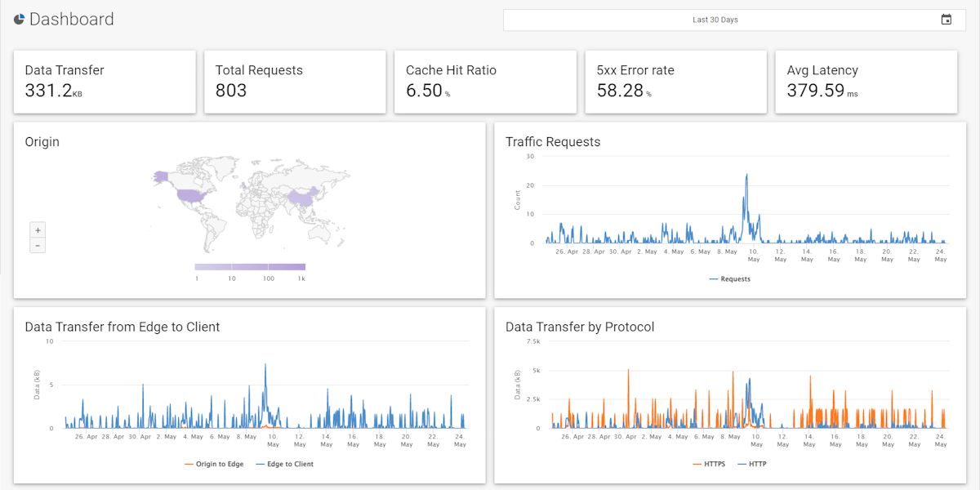The image size is (980, 490).
Task: Click the Cache Hit Ratio card
Action: pos(485,81)
